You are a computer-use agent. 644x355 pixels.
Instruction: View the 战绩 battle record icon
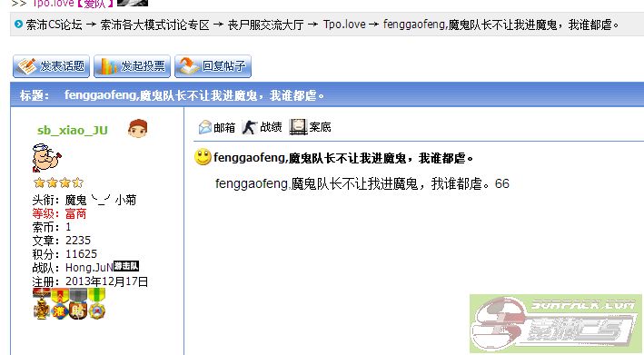tap(249, 127)
